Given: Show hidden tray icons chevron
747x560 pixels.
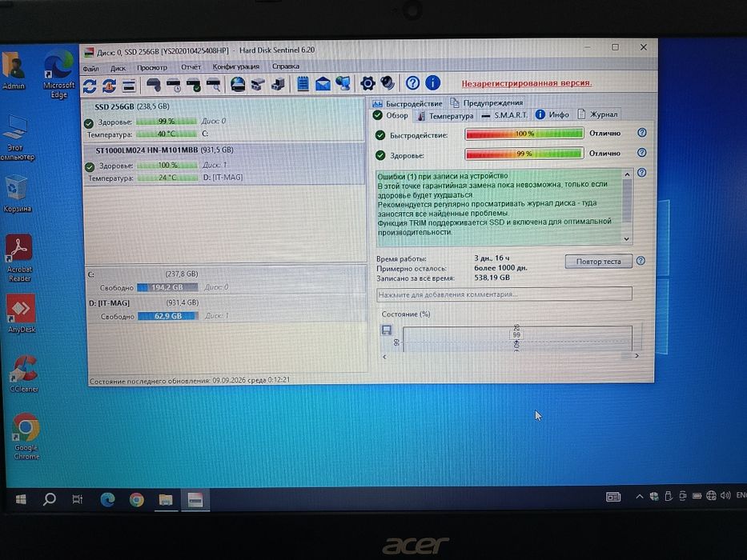Looking at the screenshot, I should 639,497.
